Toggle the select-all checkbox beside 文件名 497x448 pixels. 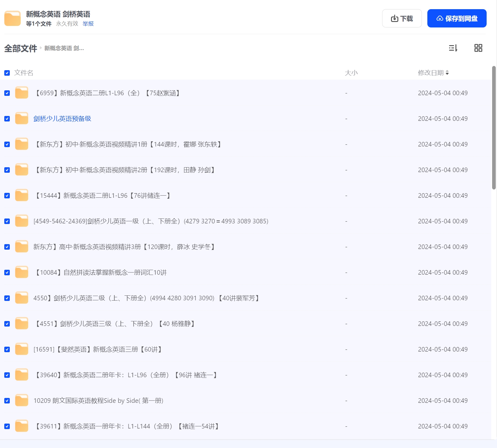tap(7, 73)
